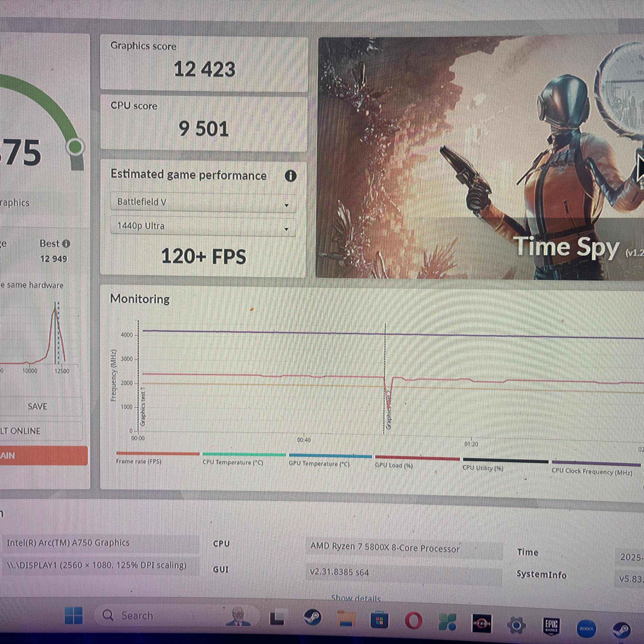
Task: Open the Zoom taskbar icon
Action: [586, 628]
